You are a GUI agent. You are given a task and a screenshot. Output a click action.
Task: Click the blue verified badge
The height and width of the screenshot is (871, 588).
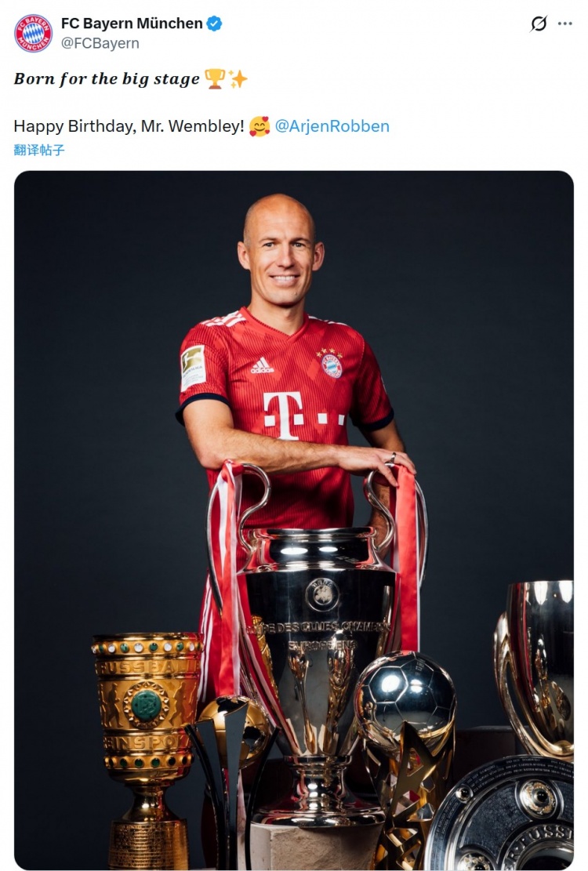pos(214,24)
